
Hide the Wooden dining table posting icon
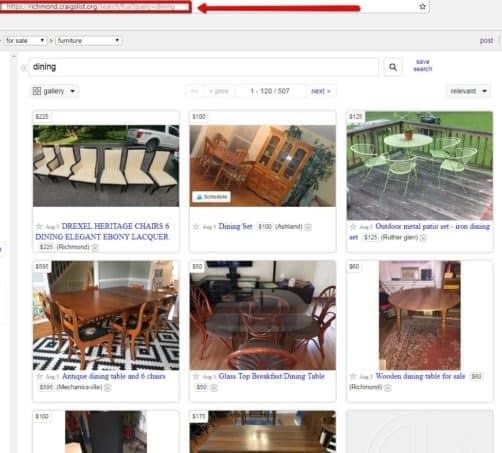tap(388, 387)
